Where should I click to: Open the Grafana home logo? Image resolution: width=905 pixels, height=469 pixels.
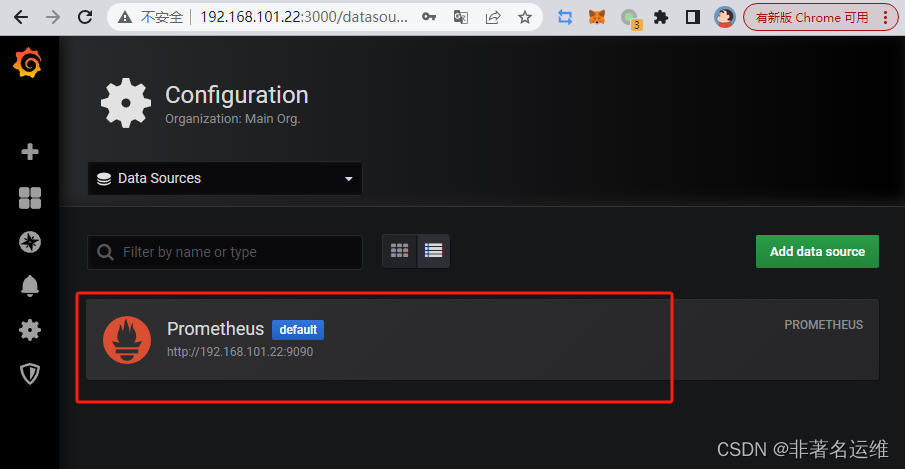28,63
